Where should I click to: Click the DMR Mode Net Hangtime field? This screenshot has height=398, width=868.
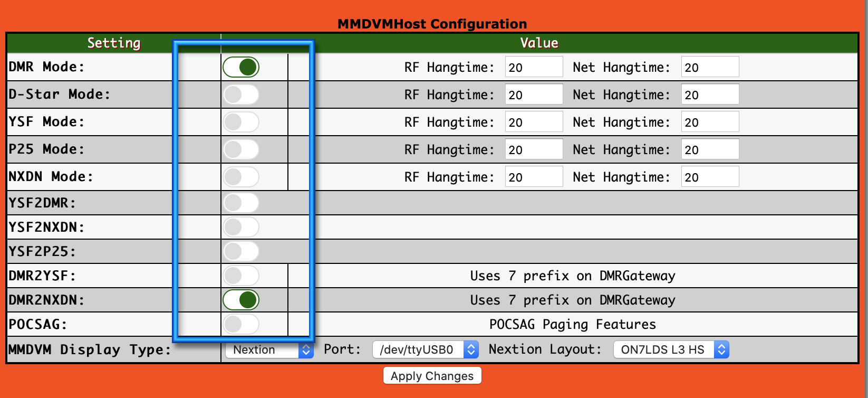(x=710, y=67)
